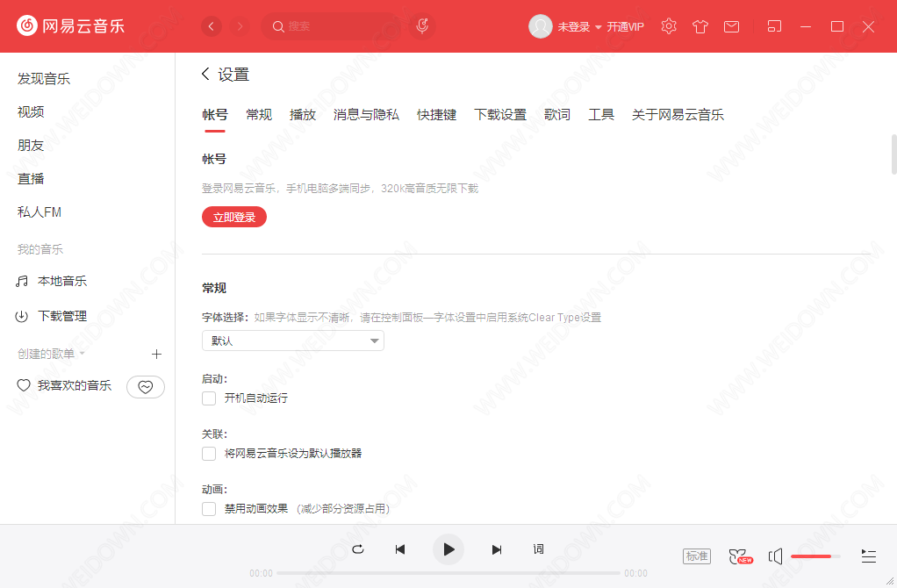Open 直播 in sidebar
897x588 pixels.
(x=31, y=179)
